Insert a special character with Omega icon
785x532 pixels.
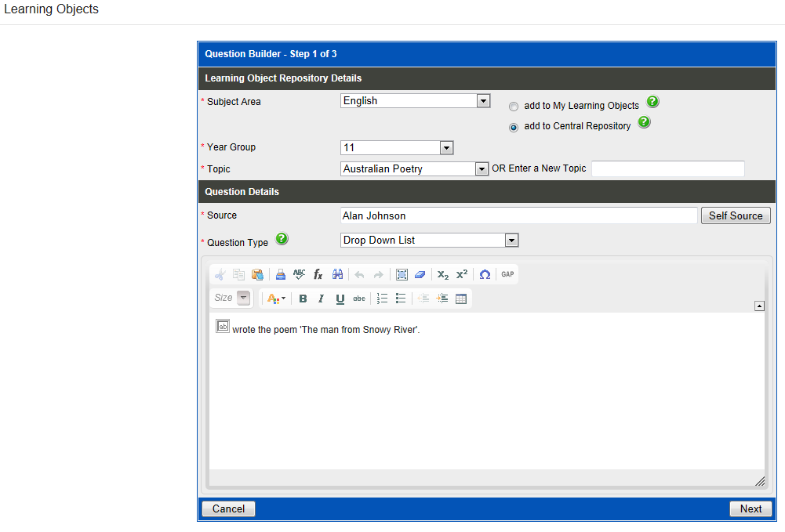(x=485, y=274)
